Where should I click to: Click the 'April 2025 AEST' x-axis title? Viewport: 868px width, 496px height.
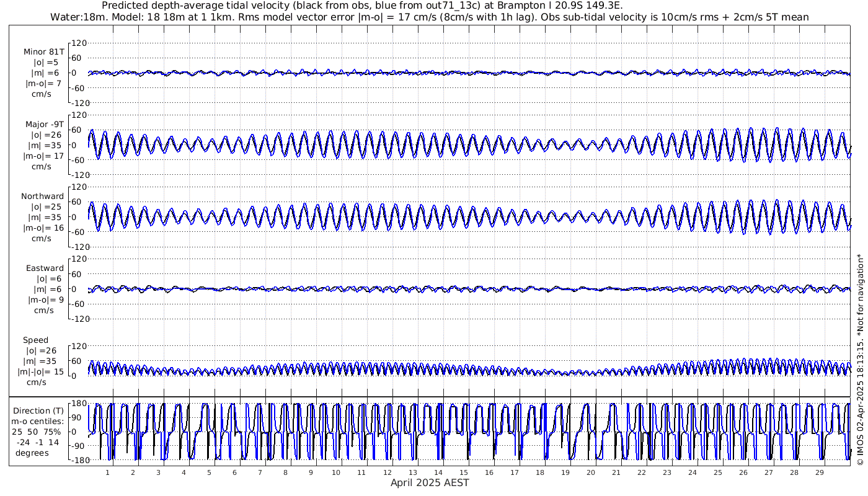[x=430, y=482]
